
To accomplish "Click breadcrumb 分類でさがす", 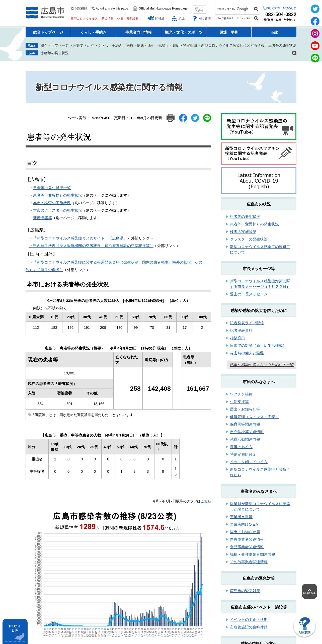I will coord(83,45).
